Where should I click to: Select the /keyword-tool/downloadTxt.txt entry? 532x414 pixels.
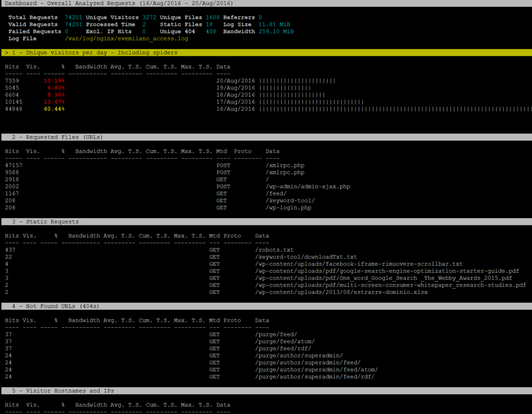pos(306,257)
